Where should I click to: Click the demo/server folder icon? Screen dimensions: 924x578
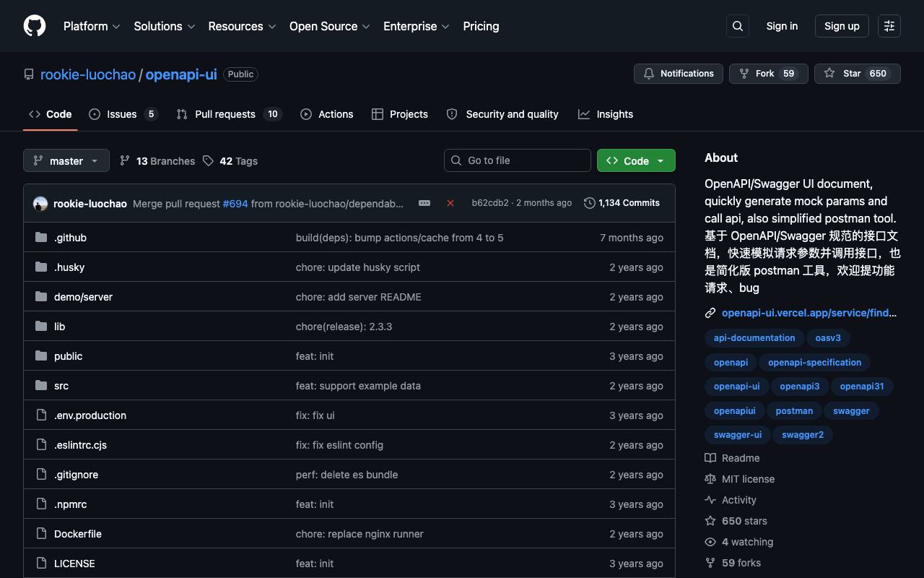click(x=41, y=297)
